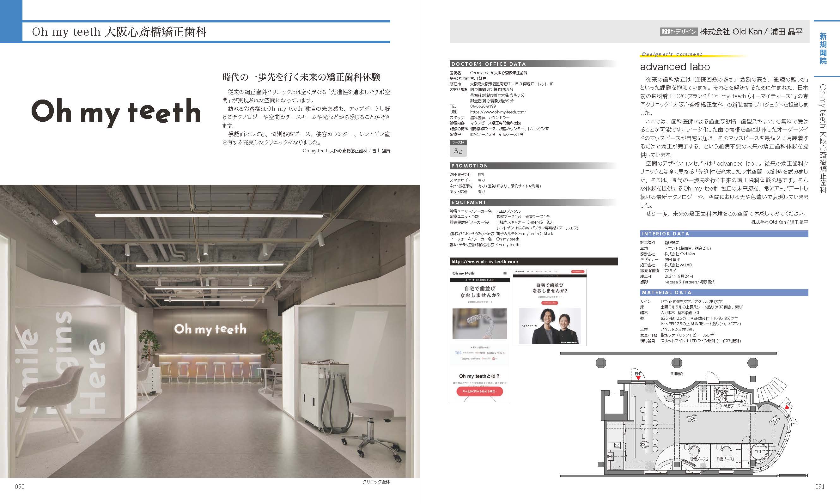
Task: Click the middle column circle above the floor plan
Action: point(677,363)
